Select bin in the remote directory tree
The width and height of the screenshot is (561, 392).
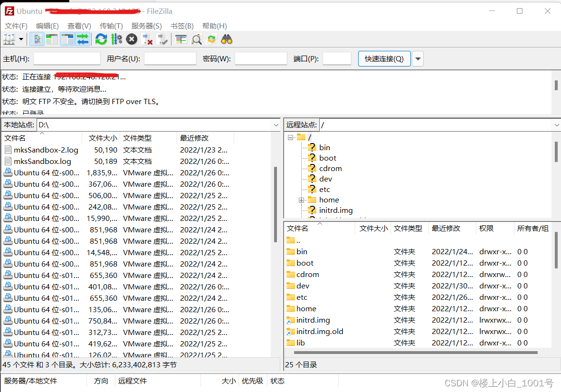(x=325, y=147)
